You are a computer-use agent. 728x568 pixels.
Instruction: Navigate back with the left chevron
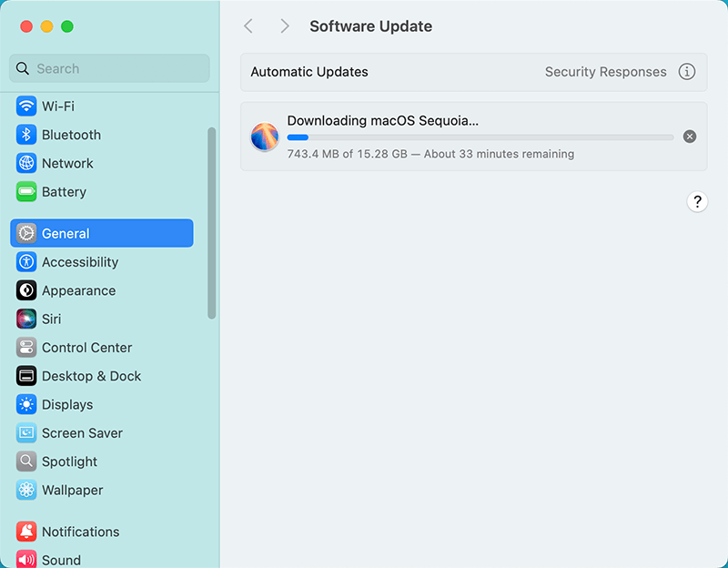(x=248, y=25)
